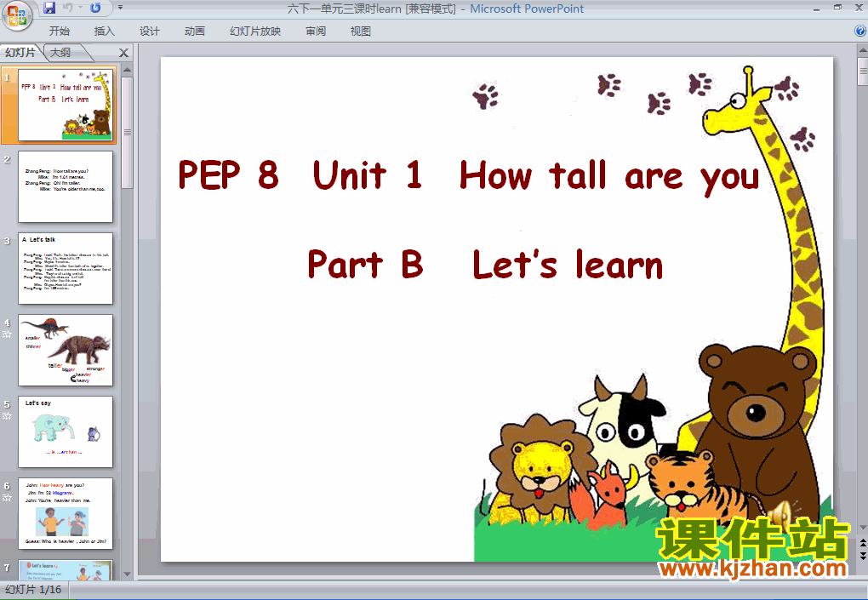Undo the last action
868x600 pixels.
click(x=68, y=8)
